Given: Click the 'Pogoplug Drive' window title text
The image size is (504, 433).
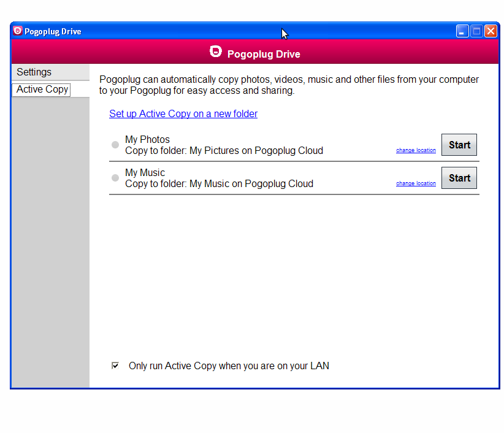Looking at the screenshot, I should pyautogui.click(x=53, y=31).
